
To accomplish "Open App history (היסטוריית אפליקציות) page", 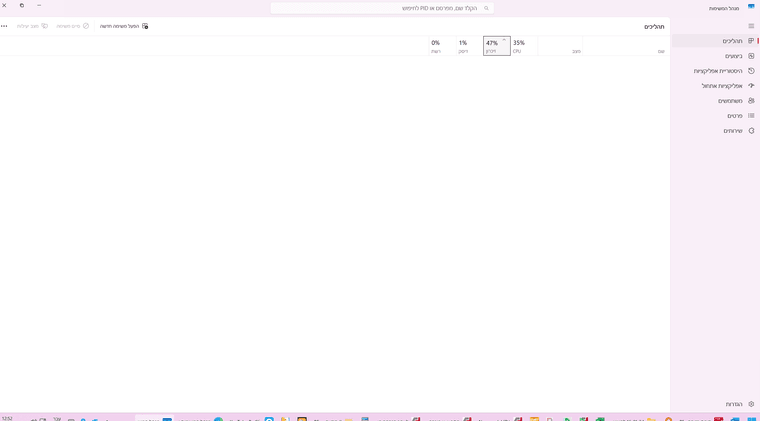I will [715, 71].
